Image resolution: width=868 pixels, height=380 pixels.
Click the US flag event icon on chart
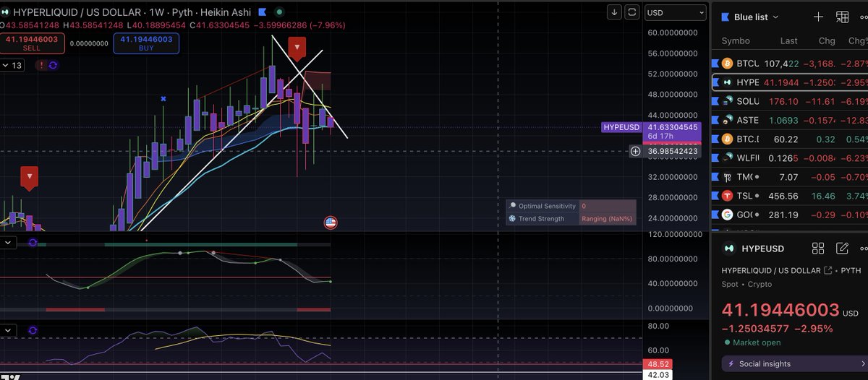click(331, 223)
